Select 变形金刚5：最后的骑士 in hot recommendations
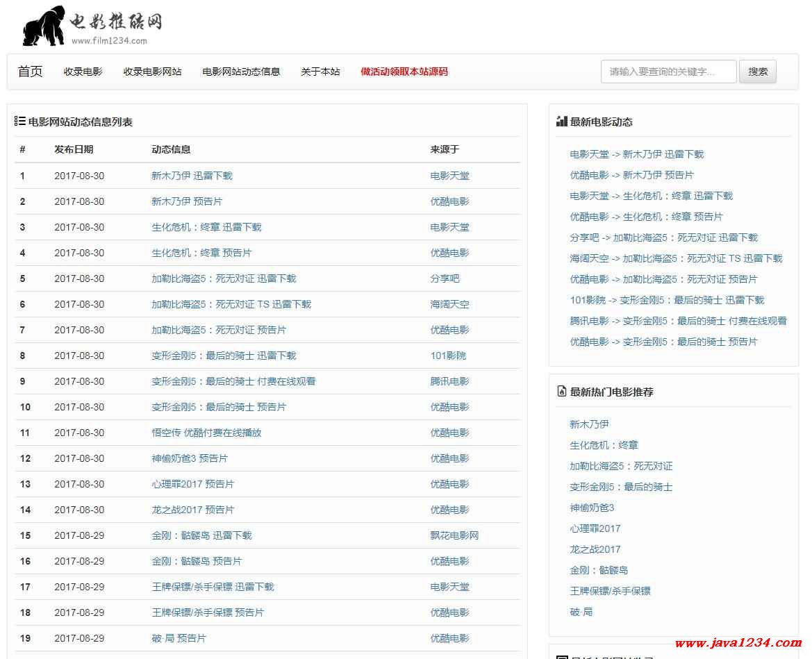The height and width of the screenshot is (659, 812). tap(621, 487)
